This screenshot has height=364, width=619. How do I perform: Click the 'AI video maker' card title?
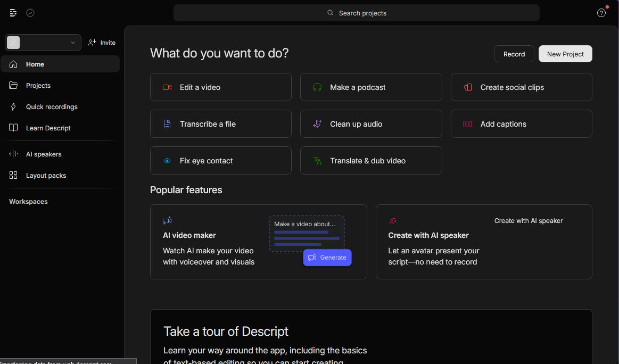tap(189, 235)
